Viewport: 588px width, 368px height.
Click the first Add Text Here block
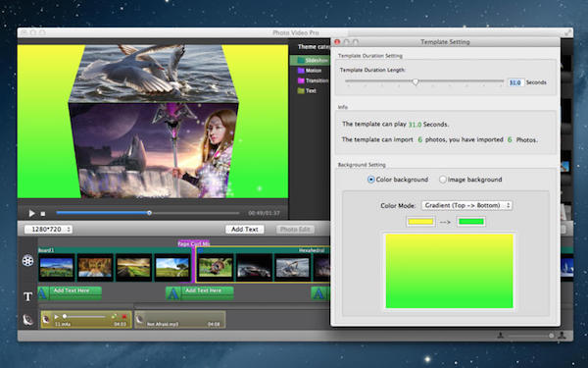coord(70,293)
